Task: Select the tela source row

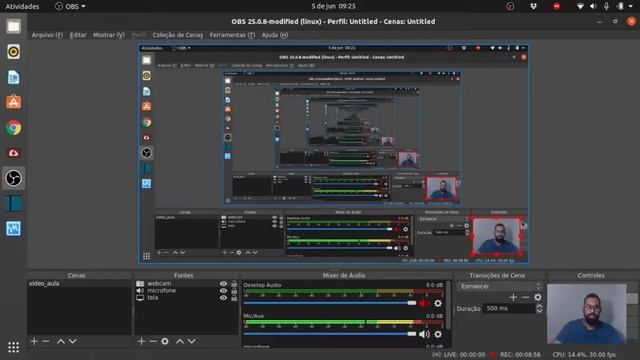Action: coord(187,298)
